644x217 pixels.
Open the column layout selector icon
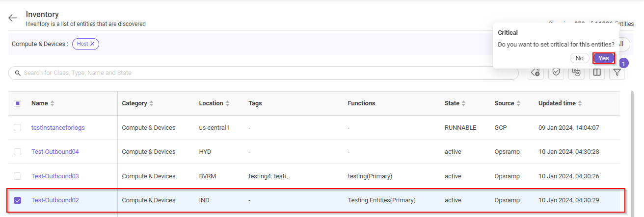(x=597, y=72)
